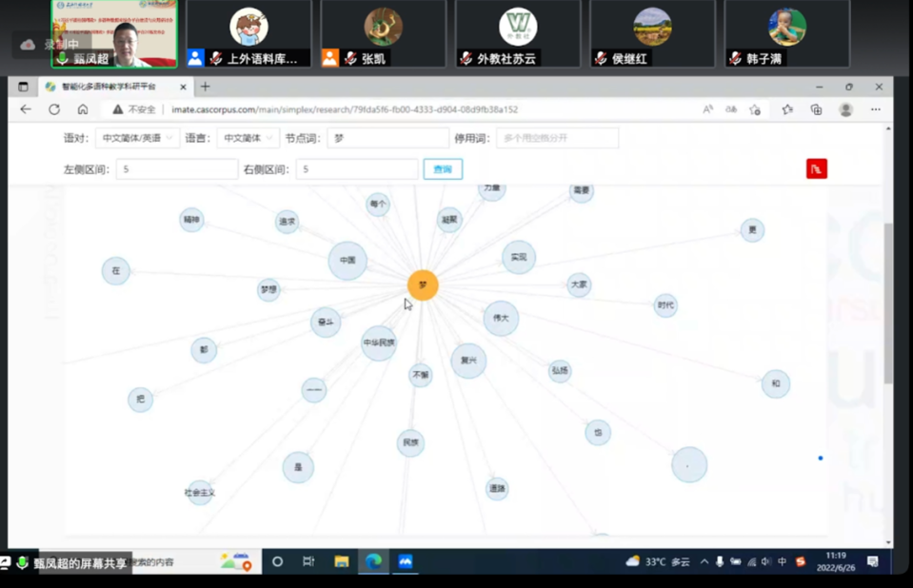Open the browser Collections icon
Image resolution: width=913 pixels, height=588 pixels.
click(x=817, y=110)
